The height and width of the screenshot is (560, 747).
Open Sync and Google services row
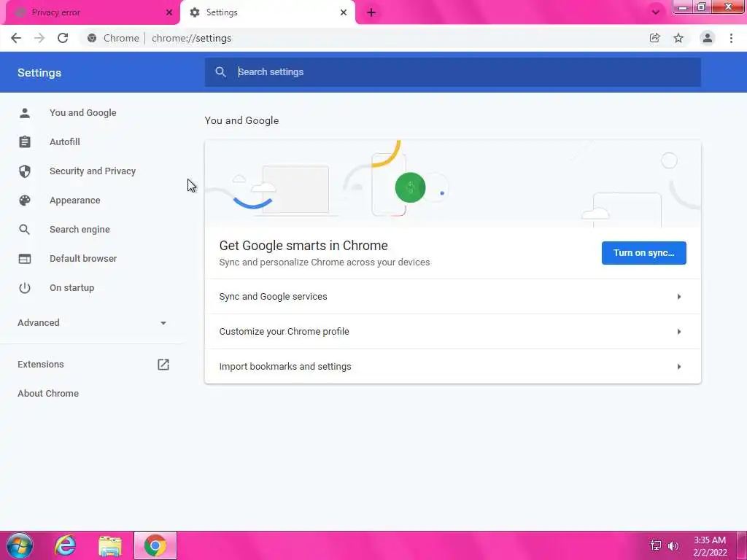coord(452,297)
